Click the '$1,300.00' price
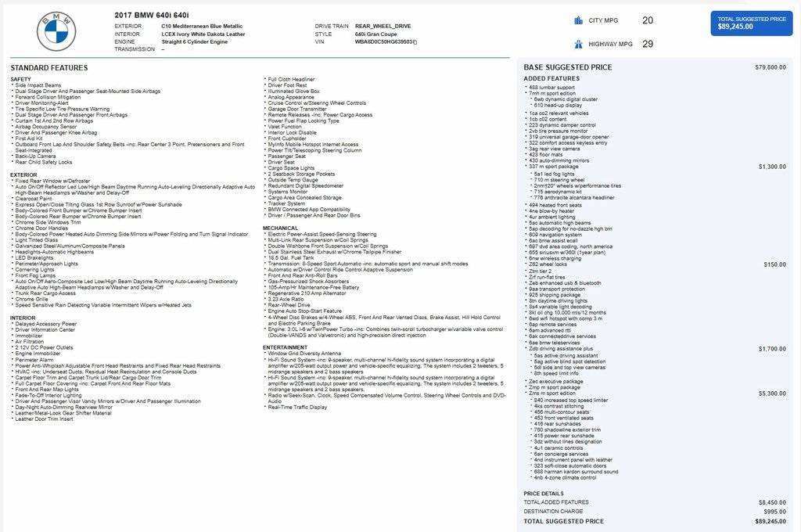Viewport: 801px width, 532px height. click(x=772, y=167)
